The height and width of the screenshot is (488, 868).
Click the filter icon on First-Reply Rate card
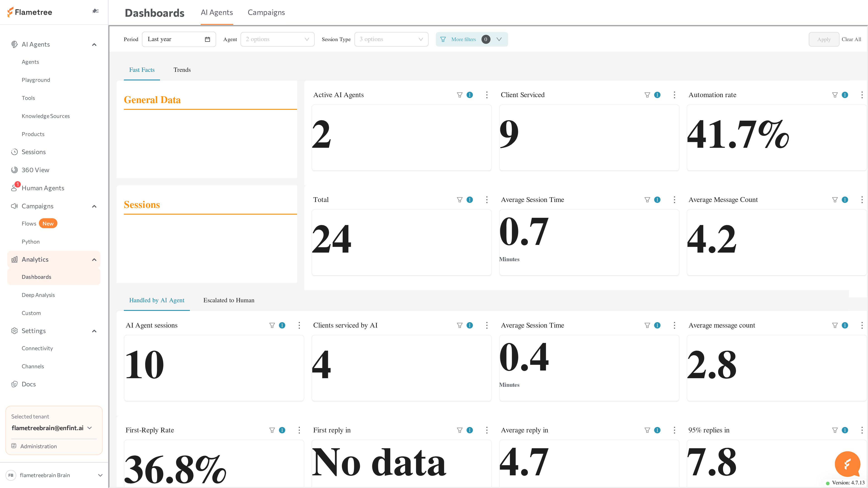coord(272,430)
